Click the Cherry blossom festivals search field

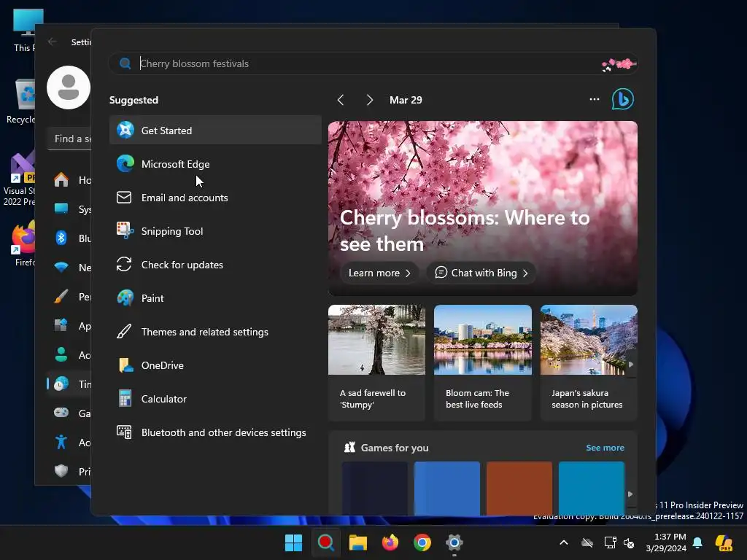[x=373, y=63]
